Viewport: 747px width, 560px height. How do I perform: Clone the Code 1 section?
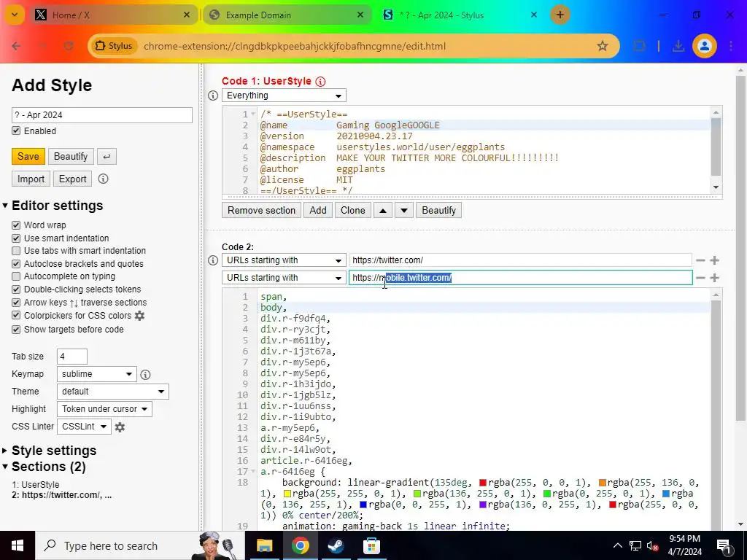pos(353,211)
